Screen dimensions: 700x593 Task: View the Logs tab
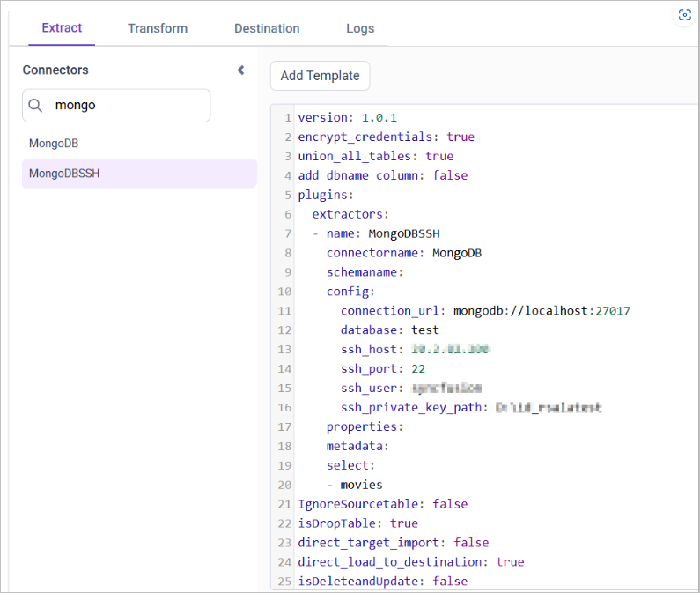360,28
